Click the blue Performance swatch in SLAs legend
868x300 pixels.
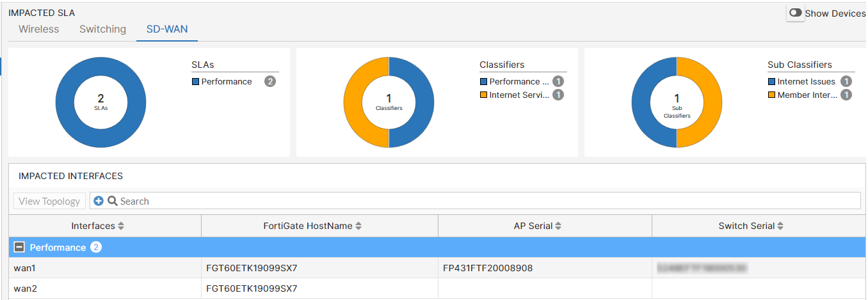tap(195, 82)
